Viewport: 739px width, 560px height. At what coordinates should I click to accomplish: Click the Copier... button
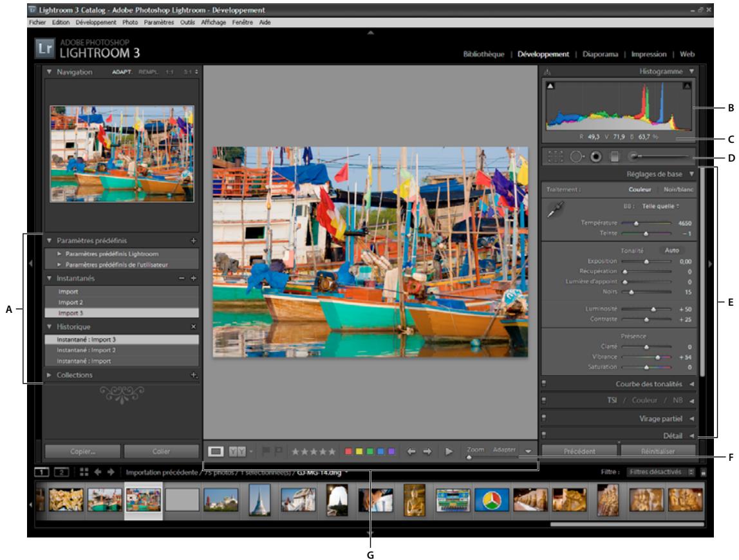[x=82, y=452]
